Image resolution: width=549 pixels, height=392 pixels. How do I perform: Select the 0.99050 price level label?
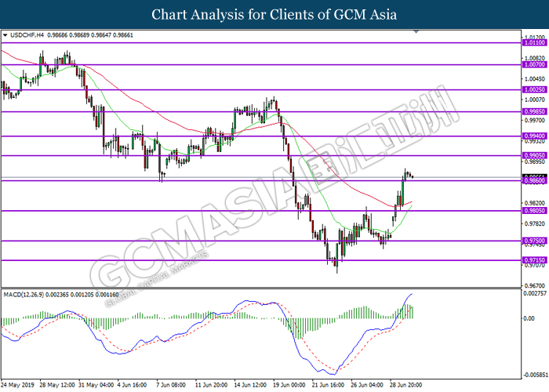[534, 155]
